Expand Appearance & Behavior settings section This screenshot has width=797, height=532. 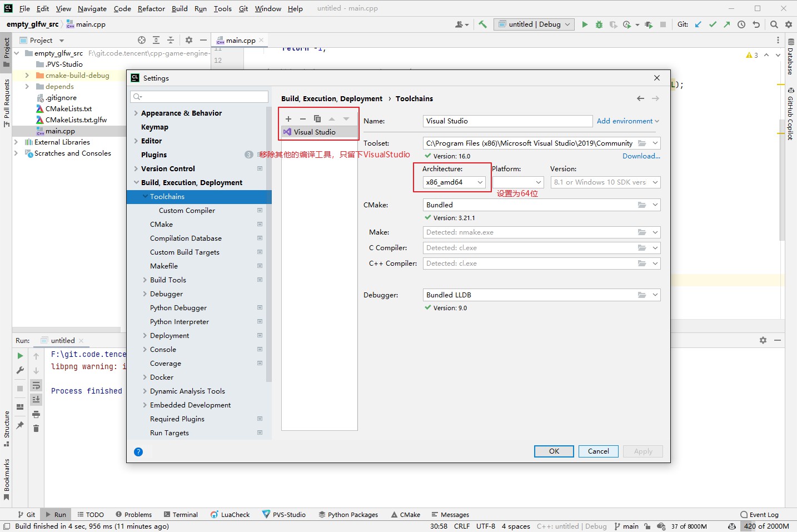click(x=136, y=113)
